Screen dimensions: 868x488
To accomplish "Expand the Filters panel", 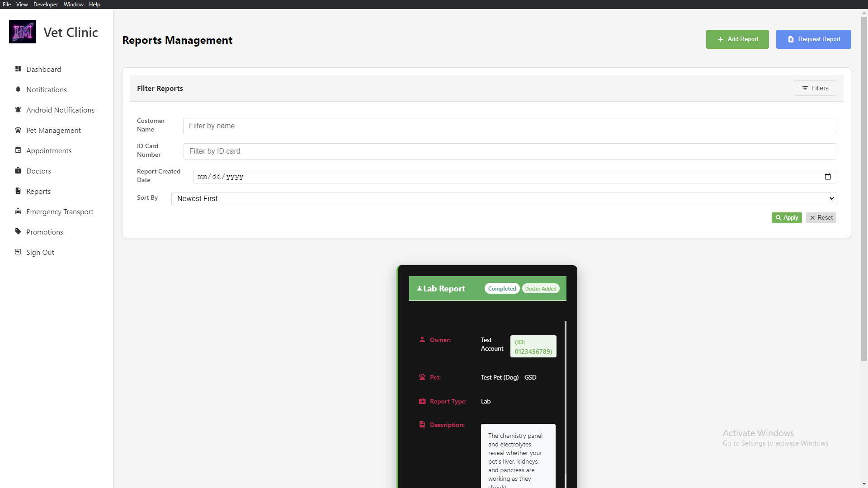I will point(815,88).
